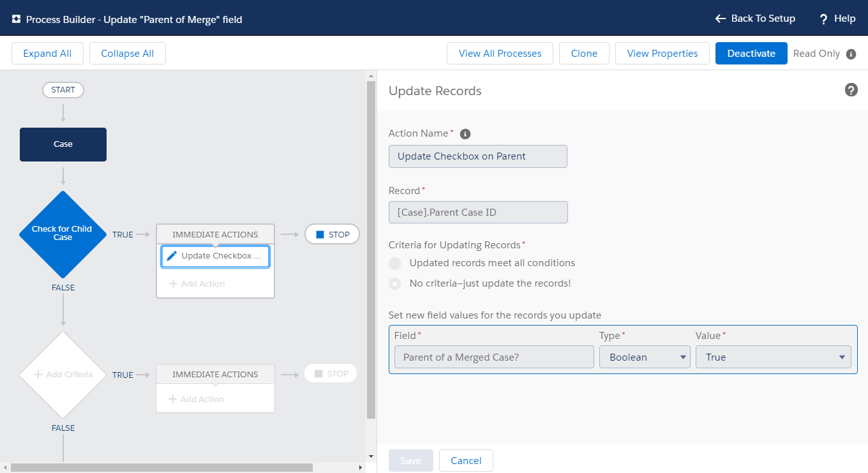Click the horizontal scrollbar of the canvas

[x=161, y=468]
